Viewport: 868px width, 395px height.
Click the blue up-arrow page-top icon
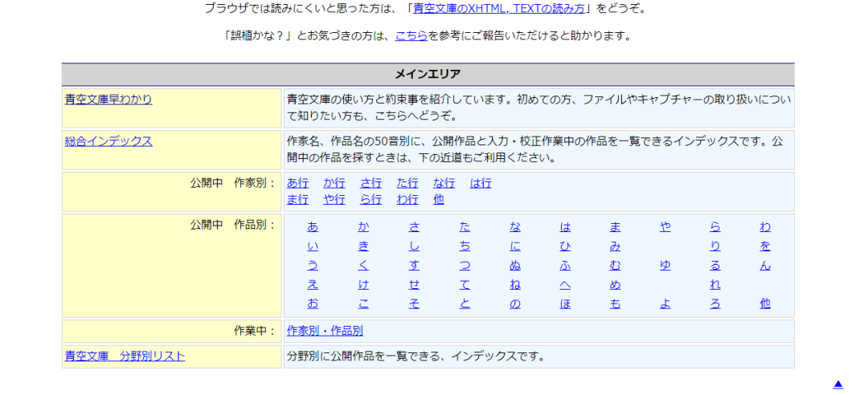click(838, 385)
